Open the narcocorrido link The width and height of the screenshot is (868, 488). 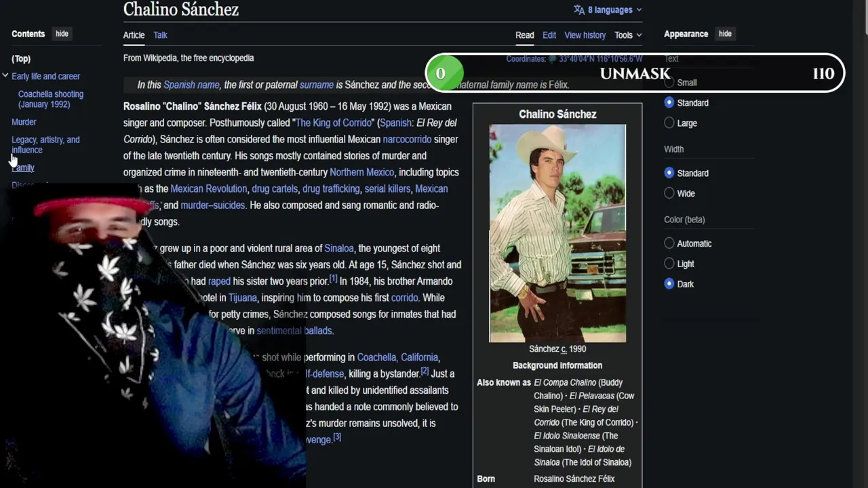[407, 139]
